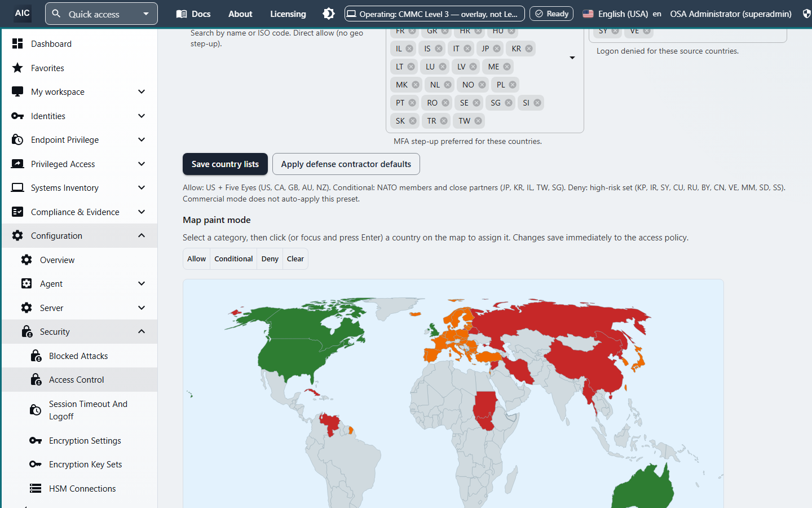Viewport: 812px width, 508px height.
Task: Click the HSM Connections icon
Action: click(x=36, y=488)
